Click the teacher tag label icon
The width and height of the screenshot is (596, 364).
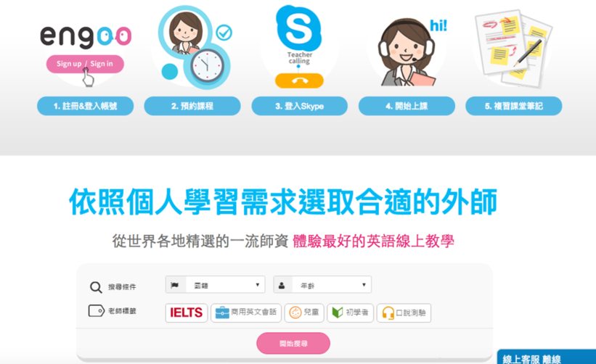pos(96,311)
